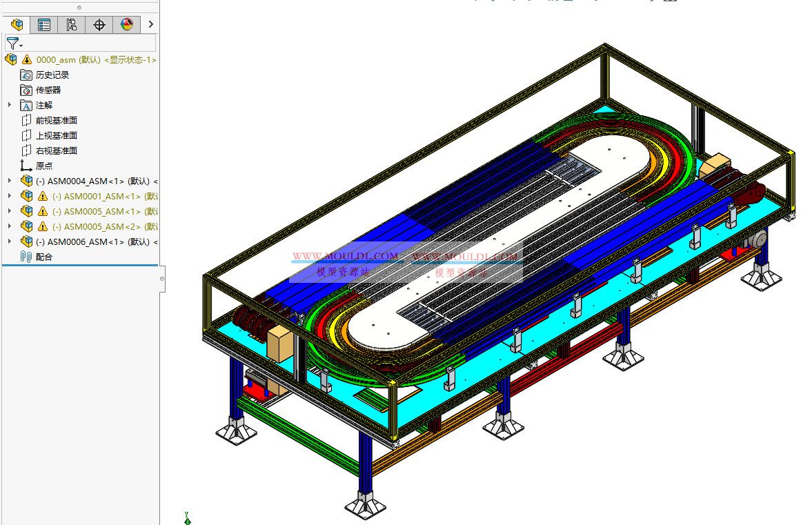This screenshot has width=812, height=525.
Task: Expand the 注解 annotations folder
Action: pos(10,105)
